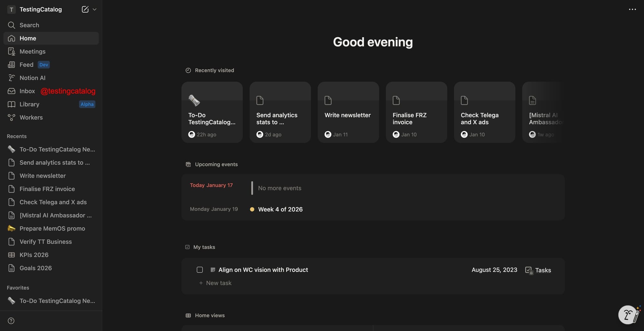
Task: Check off Align on WC vision task
Action: tap(200, 270)
